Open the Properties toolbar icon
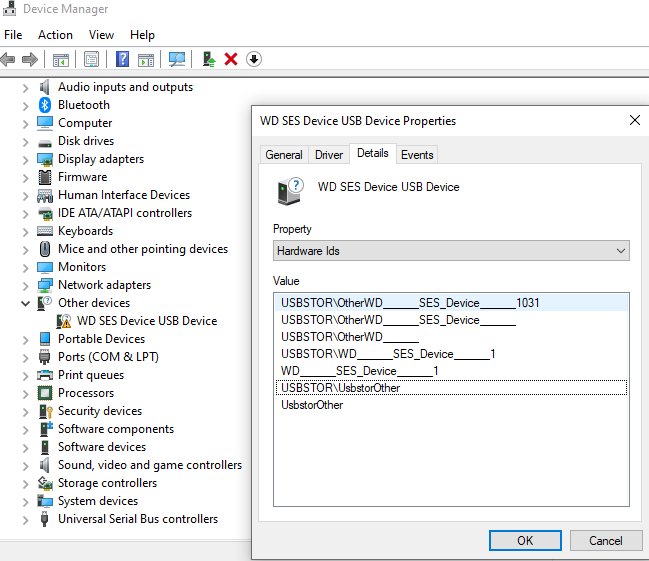649x561 pixels. [x=91, y=60]
